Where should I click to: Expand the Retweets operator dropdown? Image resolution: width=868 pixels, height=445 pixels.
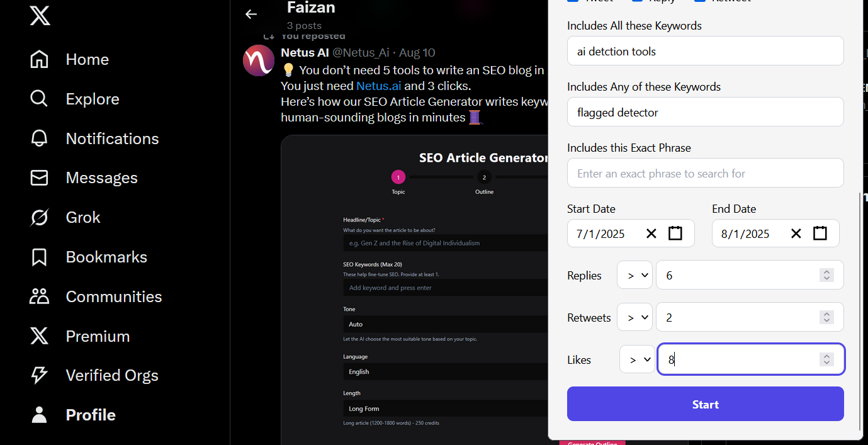tap(634, 317)
